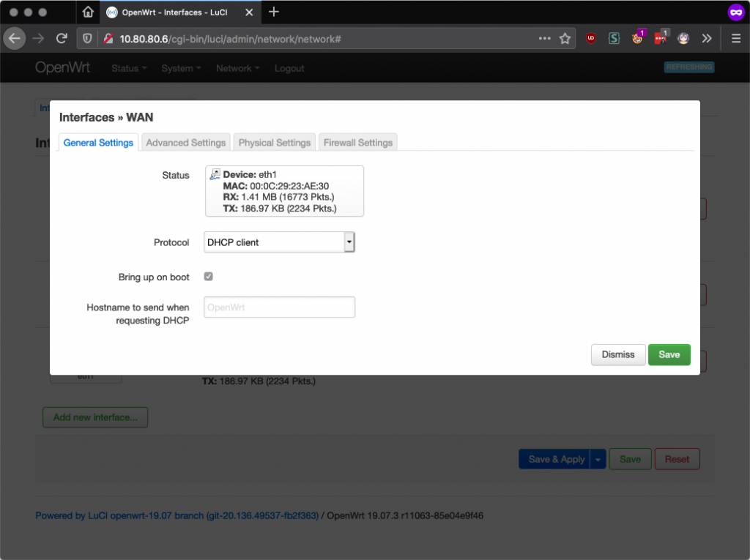Screen dimensions: 750x560
Task: Click the dialog TX 186.97 KB statistic
Action: (280, 209)
